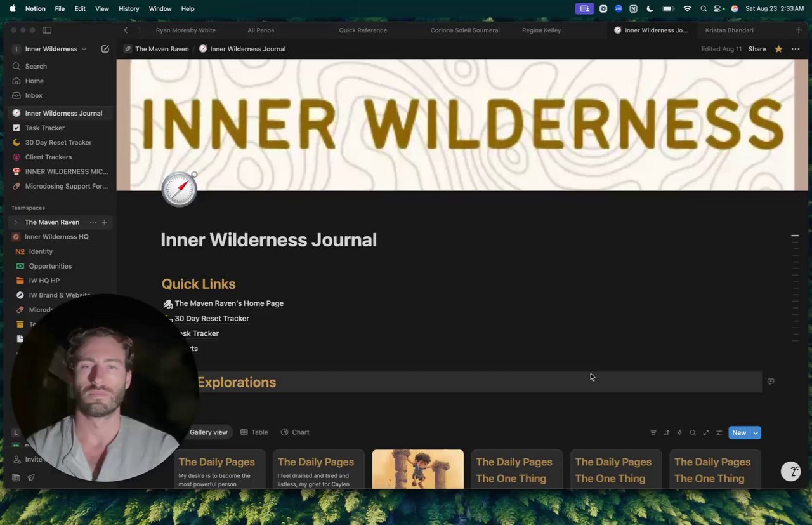Open the sort arrows icon in the database toolbar
The height and width of the screenshot is (525, 812).
(x=666, y=432)
